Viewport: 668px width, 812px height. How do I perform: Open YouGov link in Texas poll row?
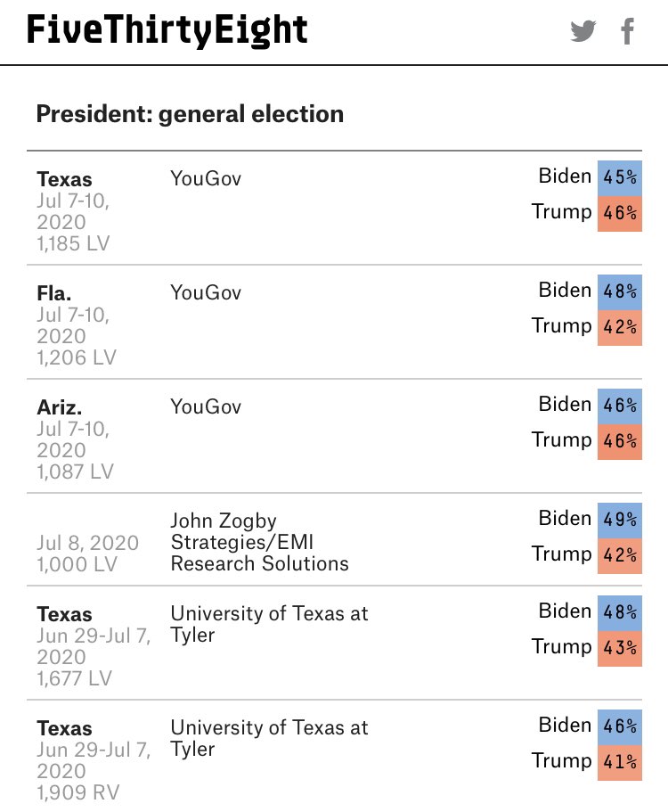point(206,178)
